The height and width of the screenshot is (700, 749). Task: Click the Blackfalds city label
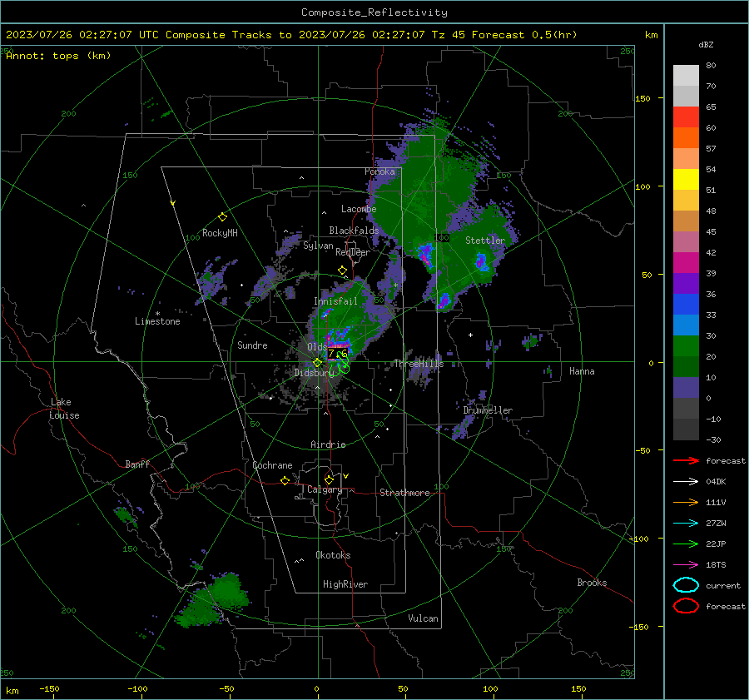coord(354,231)
